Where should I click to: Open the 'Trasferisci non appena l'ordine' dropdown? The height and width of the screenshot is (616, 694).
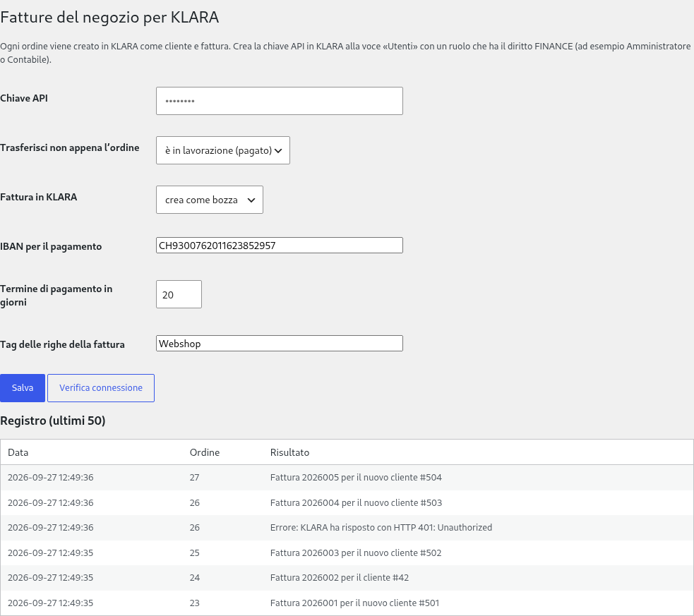(223, 150)
